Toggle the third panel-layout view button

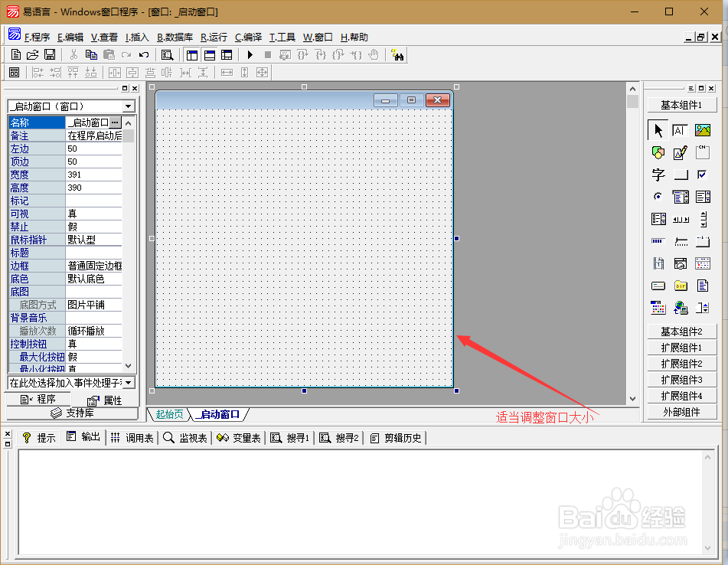coord(227,55)
